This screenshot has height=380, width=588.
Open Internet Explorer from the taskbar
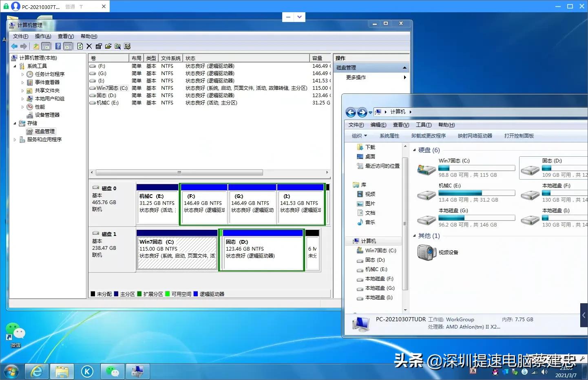[x=37, y=371]
